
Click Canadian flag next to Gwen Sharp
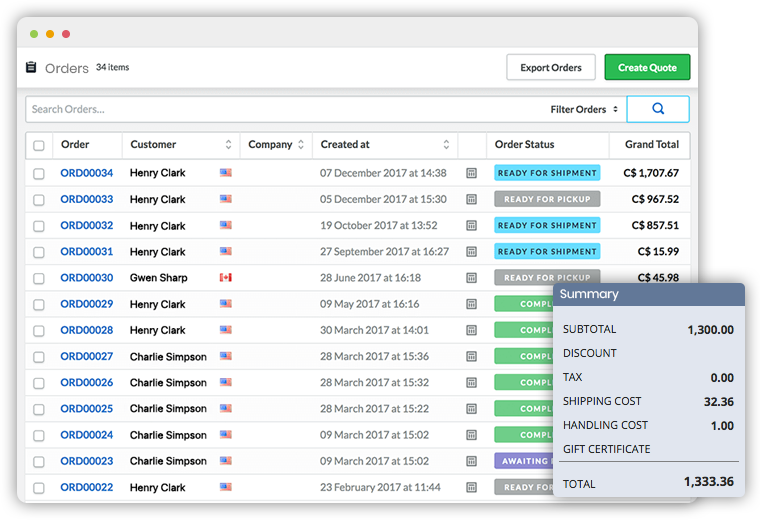(225, 277)
